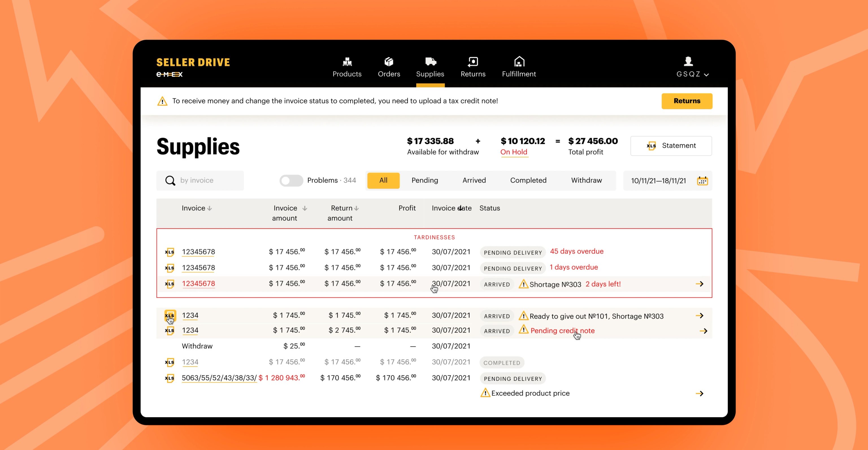Viewport: 868px width, 450px height.
Task: Focus the by invoice search field
Action: [200, 181]
